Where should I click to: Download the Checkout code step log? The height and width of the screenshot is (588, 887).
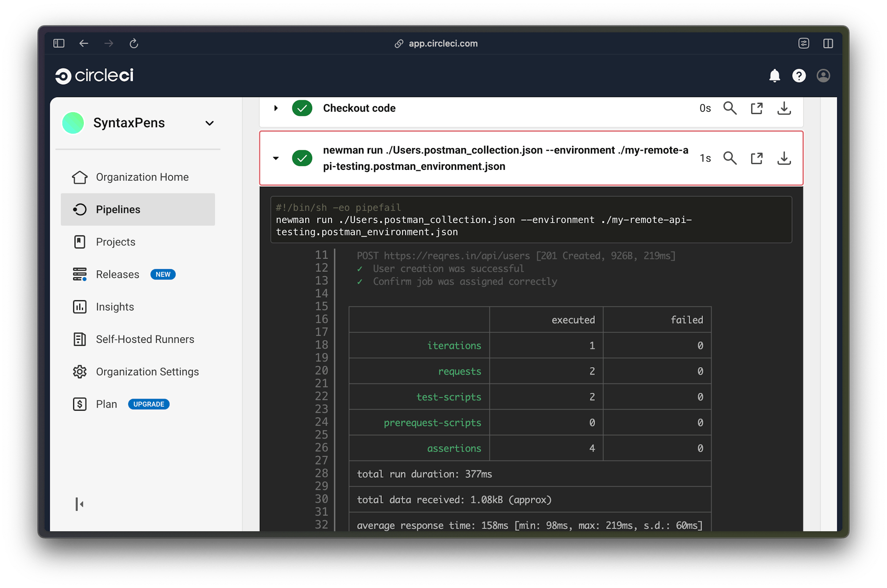[x=784, y=108]
